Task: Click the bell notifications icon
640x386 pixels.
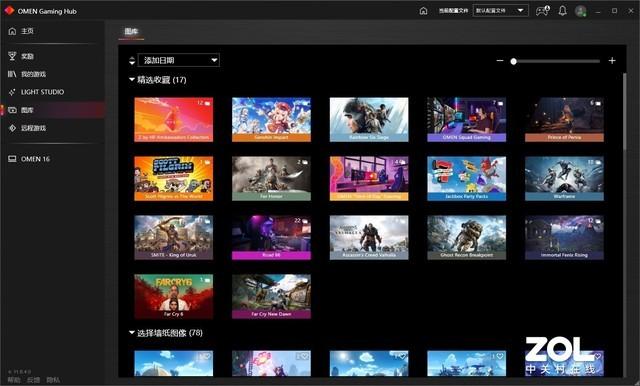Action: point(562,11)
